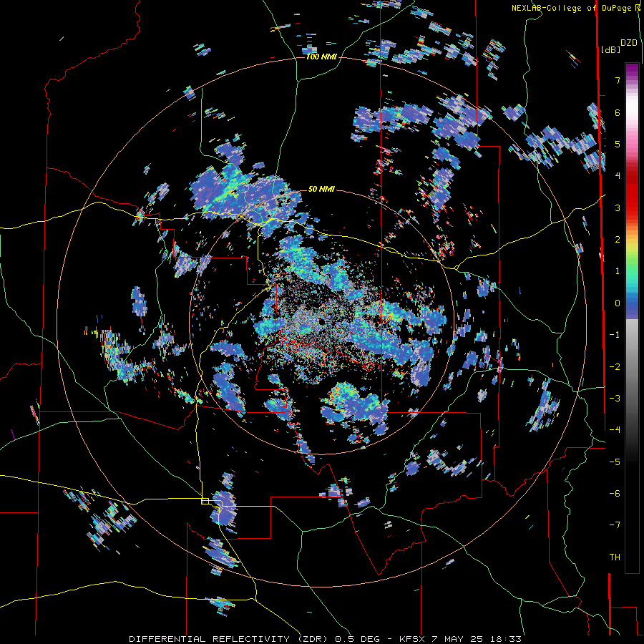The image size is (644, 644).
Task: Select the -7 value on the color scale
Action: (x=615, y=525)
